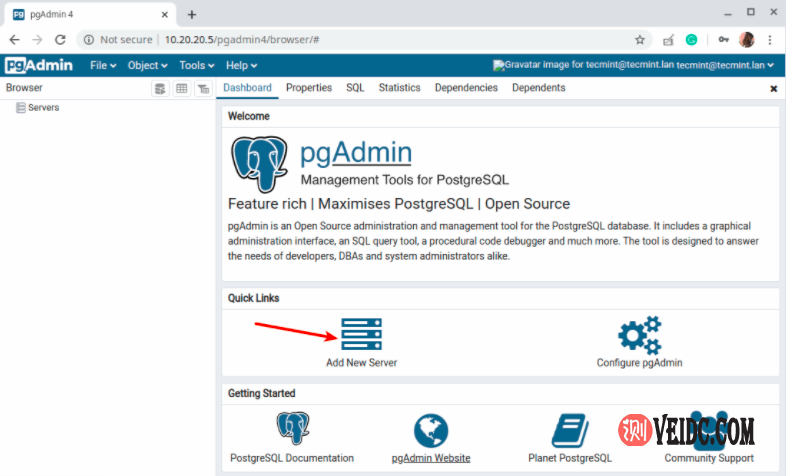
Task: Switch to the Statistics tab
Action: [399, 88]
